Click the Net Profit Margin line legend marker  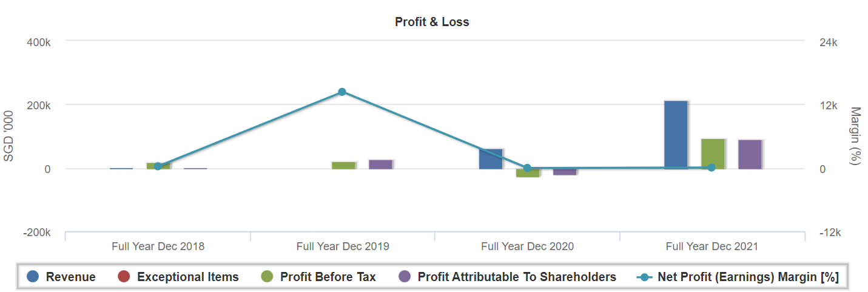(645, 277)
